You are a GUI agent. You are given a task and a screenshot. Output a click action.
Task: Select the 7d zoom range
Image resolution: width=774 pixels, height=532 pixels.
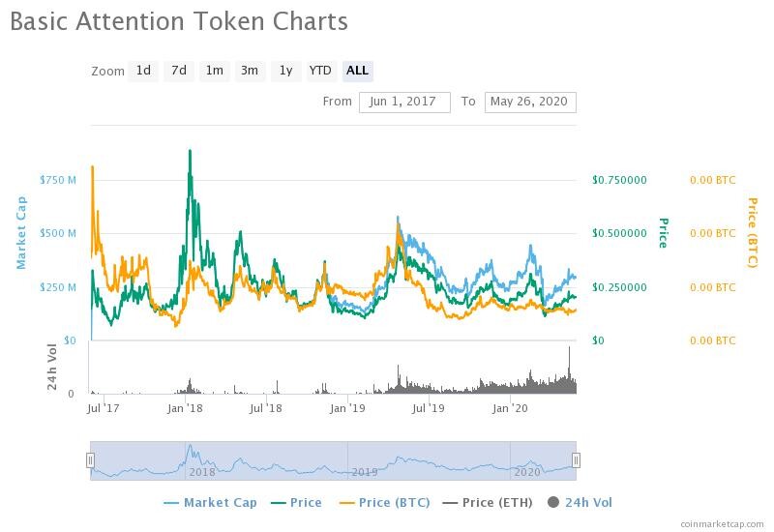179,71
